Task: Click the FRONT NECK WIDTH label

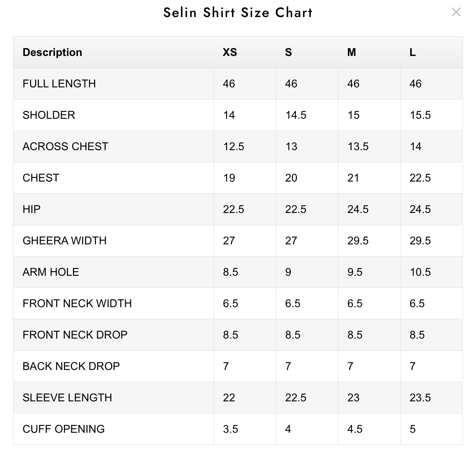Action: (x=77, y=303)
